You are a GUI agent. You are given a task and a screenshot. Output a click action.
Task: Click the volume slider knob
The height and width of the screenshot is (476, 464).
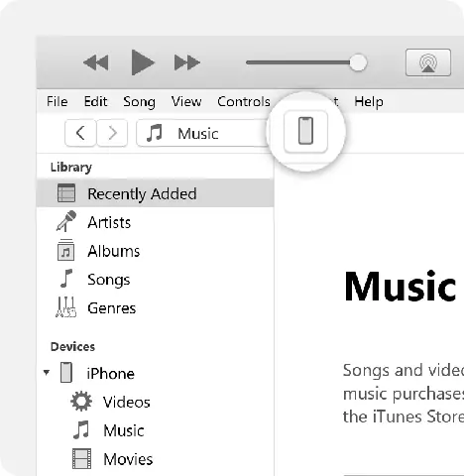click(x=358, y=62)
